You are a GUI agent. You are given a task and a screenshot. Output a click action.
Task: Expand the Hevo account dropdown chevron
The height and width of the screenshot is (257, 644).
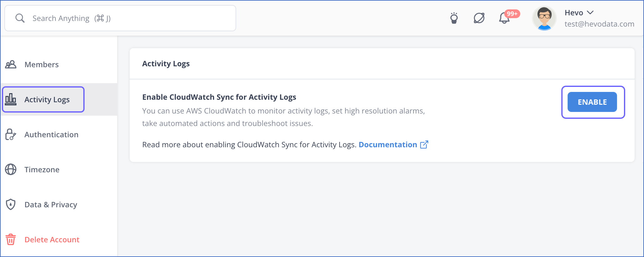tap(590, 13)
